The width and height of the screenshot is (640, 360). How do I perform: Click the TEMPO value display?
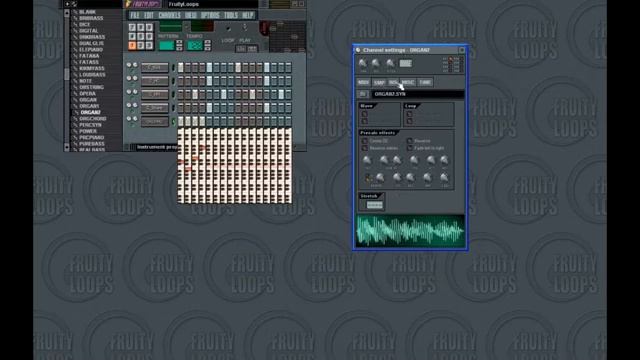[x=195, y=45]
